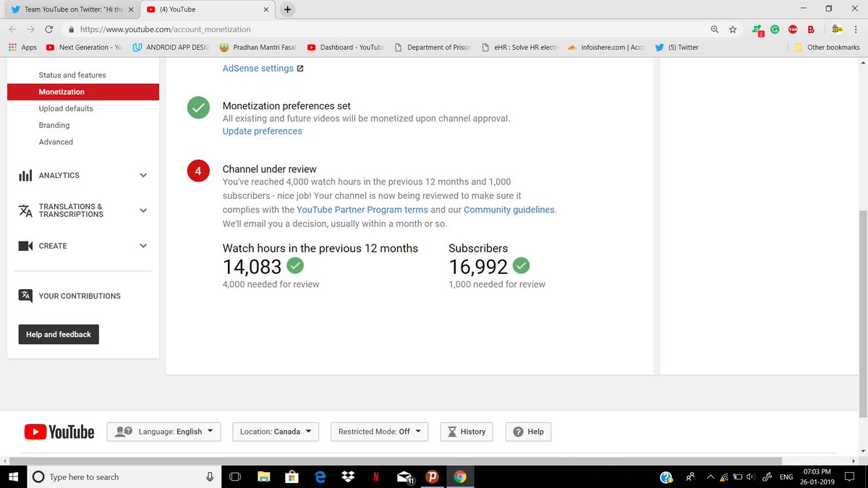Click the Help button in footer
Image resolution: width=868 pixels, height=488 pixels.
(528, 432)
